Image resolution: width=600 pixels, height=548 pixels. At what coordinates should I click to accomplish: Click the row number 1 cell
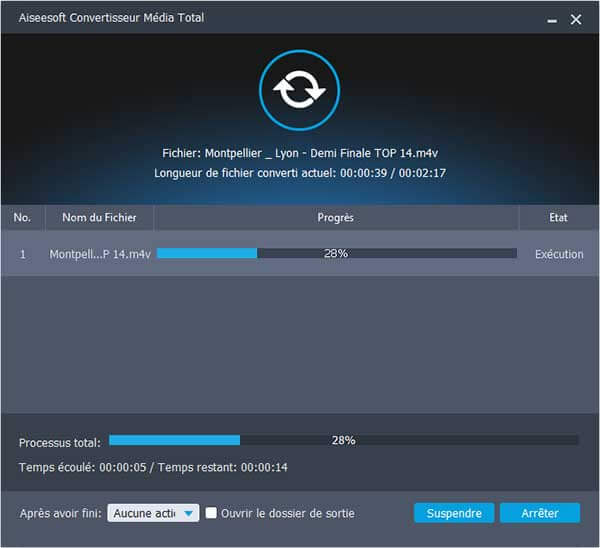pos(22,254)
